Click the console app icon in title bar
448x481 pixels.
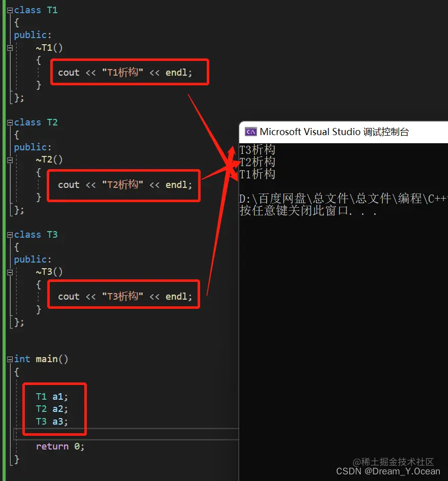(x=250, y=132)
